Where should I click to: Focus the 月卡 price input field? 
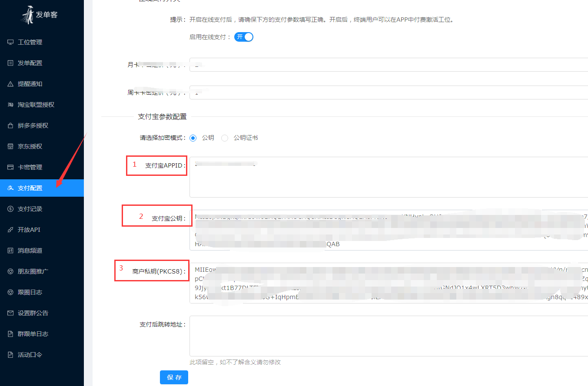click(x=389, y=65)
